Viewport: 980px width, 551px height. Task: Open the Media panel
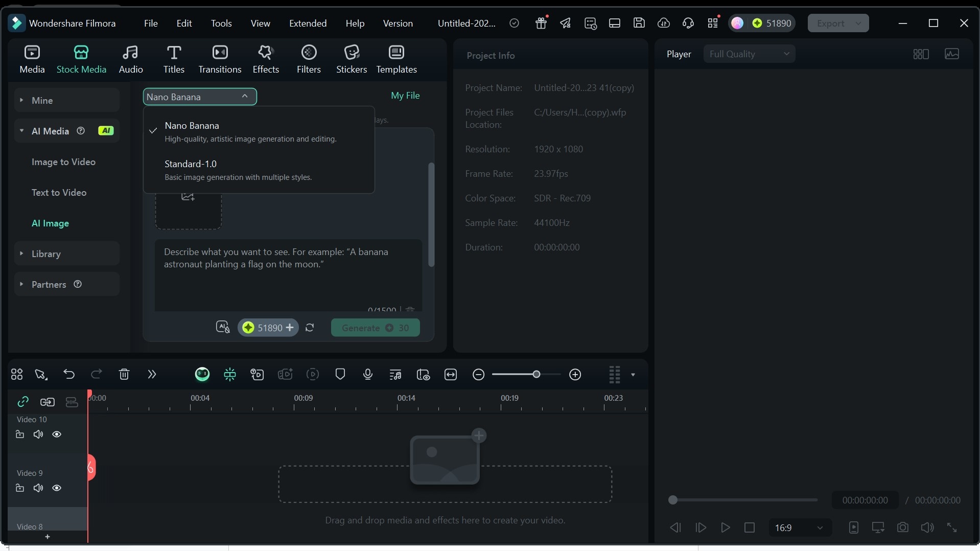[x=32, y=59]
